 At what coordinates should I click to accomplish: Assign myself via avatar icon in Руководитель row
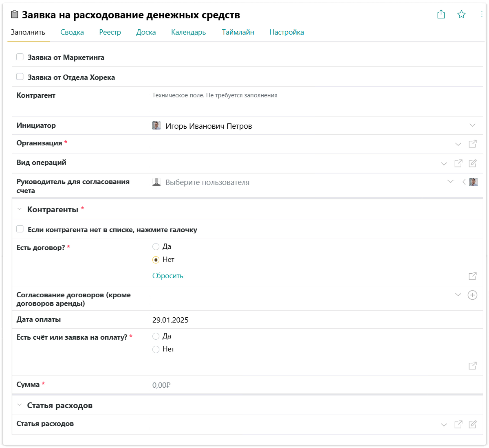(x=473, y=182)
